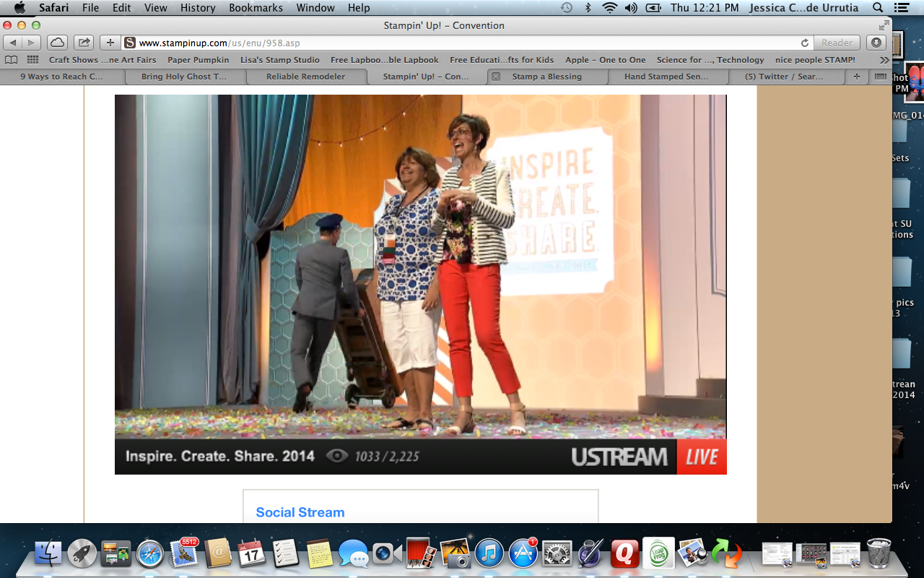Open iCloud Tabs in Safari toolbar
This screenshot has width=924, height=578.
[x=57, y=43]
